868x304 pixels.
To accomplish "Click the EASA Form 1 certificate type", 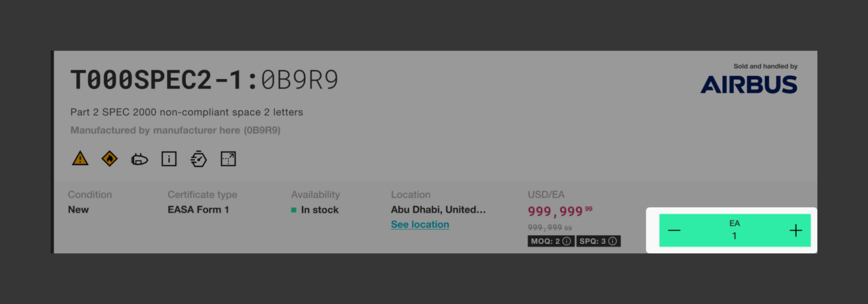I will (198, 209).
